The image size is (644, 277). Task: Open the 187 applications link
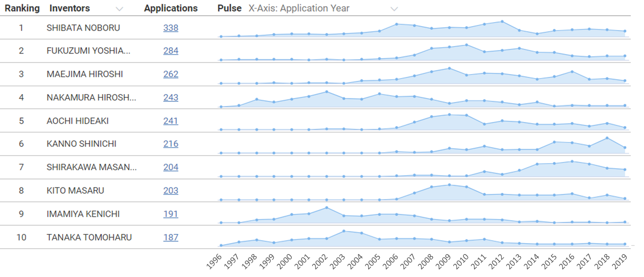click(x=171, y=237)
